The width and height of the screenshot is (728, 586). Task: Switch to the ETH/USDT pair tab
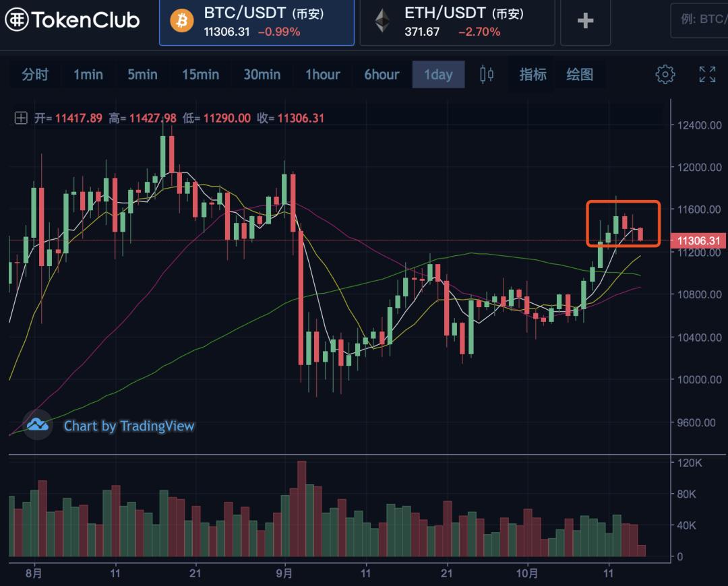456,22
